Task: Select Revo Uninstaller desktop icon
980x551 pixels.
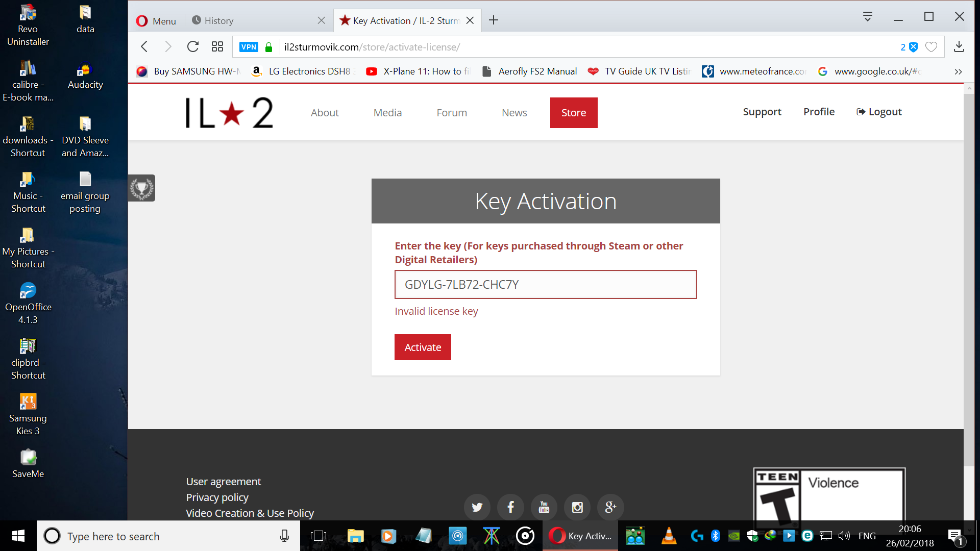Action: (28, 26)
